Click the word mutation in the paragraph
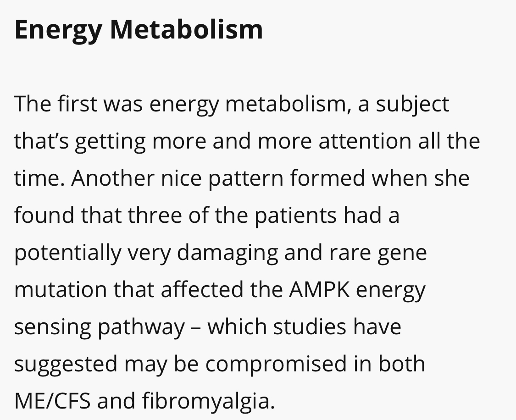516x420 pixels. (x=61, y=290)
